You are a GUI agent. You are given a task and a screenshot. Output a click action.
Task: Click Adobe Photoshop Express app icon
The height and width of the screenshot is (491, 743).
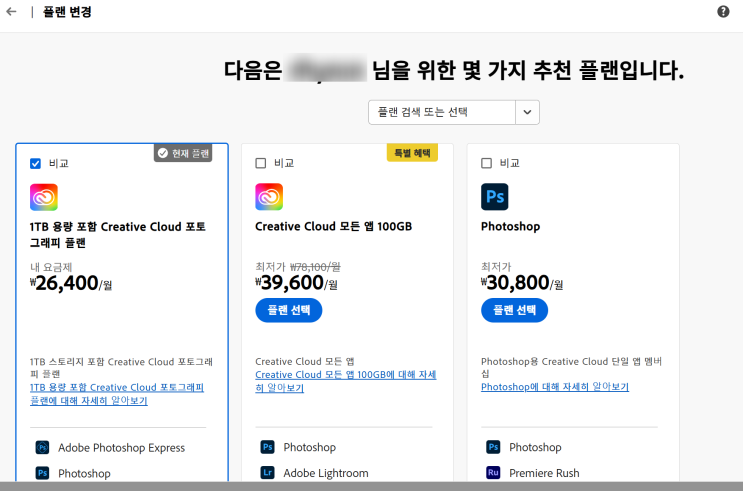[42, 447]
